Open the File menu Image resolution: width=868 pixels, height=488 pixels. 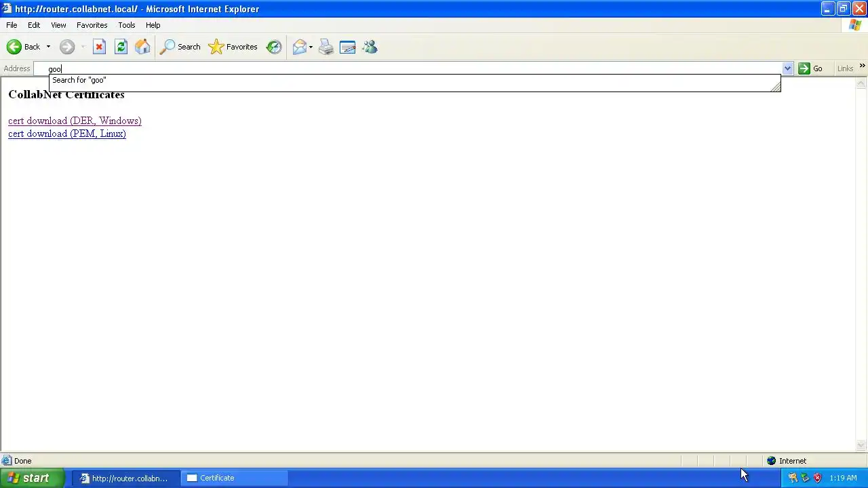[x=12, y=25]
